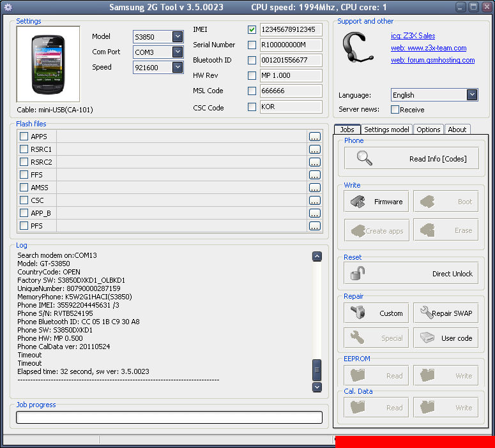Tick the MSL Code checkbox
The width and height of the screenshot is (495, 448).
[x=252, y=91]
